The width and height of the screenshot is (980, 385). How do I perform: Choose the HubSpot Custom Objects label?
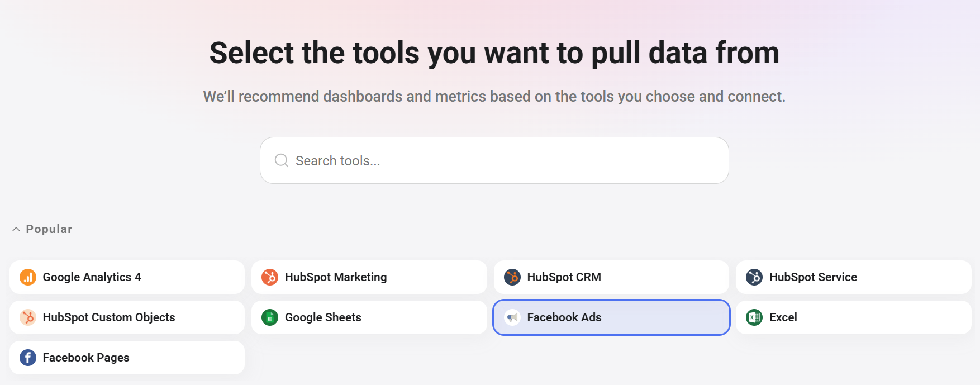tap(109, 317)
